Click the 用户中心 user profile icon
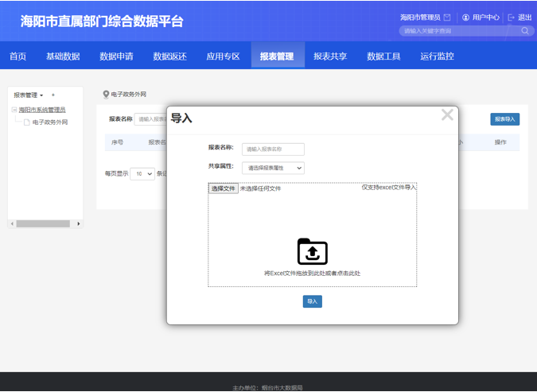Image resolution: width=537 pixels, height=392 pixels. [465, 17]
